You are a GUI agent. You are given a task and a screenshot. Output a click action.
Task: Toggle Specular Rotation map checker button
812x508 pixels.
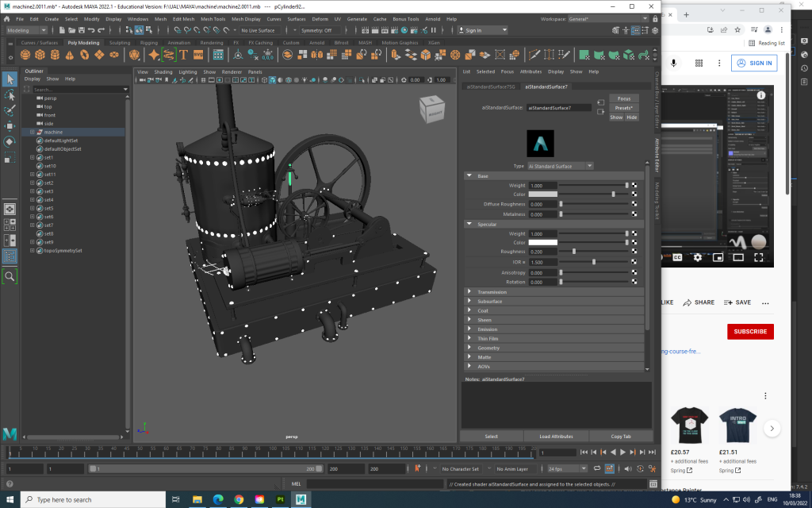(x=634, y=282)
